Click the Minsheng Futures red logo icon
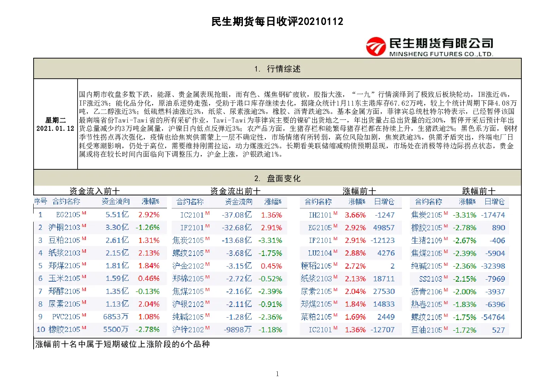This screenshot has width=555, height=392. tap(375, 47)
